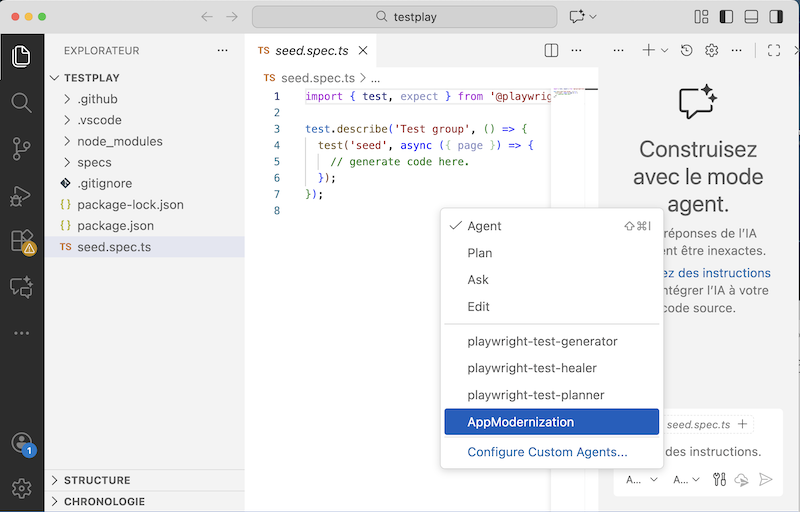This screenshot has height=512, width=800.
Task: Show chat history
Action: click(687, 50)
